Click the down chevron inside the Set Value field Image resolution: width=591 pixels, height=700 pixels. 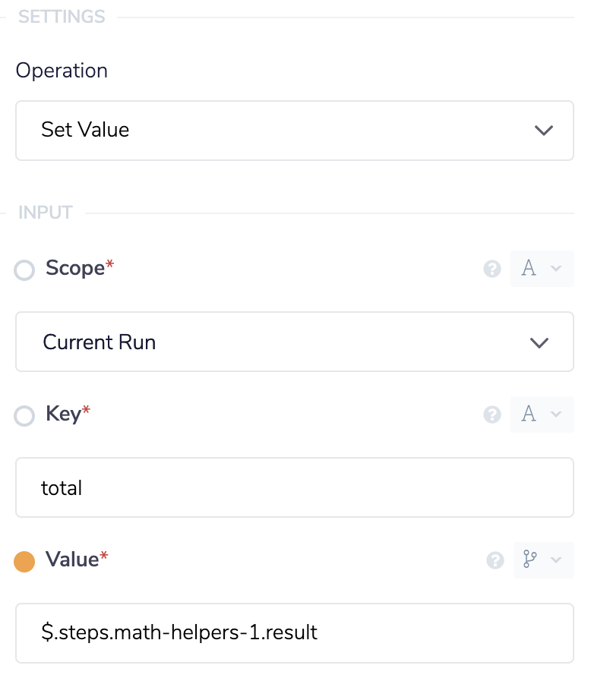coord(544,130)
